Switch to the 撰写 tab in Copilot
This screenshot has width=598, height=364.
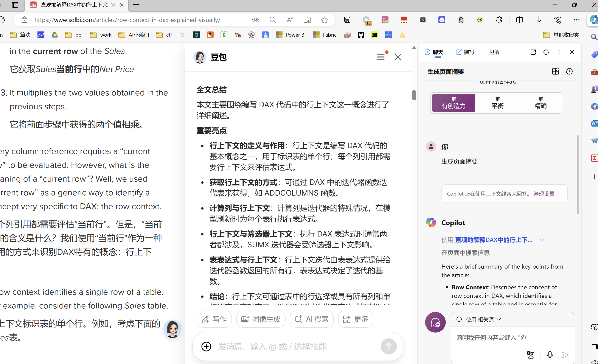(465, 52)
